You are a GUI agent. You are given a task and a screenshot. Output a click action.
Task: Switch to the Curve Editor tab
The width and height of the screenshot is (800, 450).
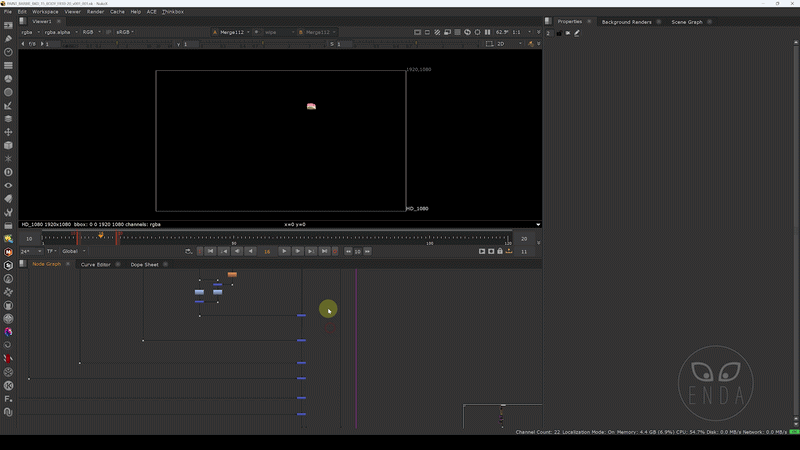[95, 264]
